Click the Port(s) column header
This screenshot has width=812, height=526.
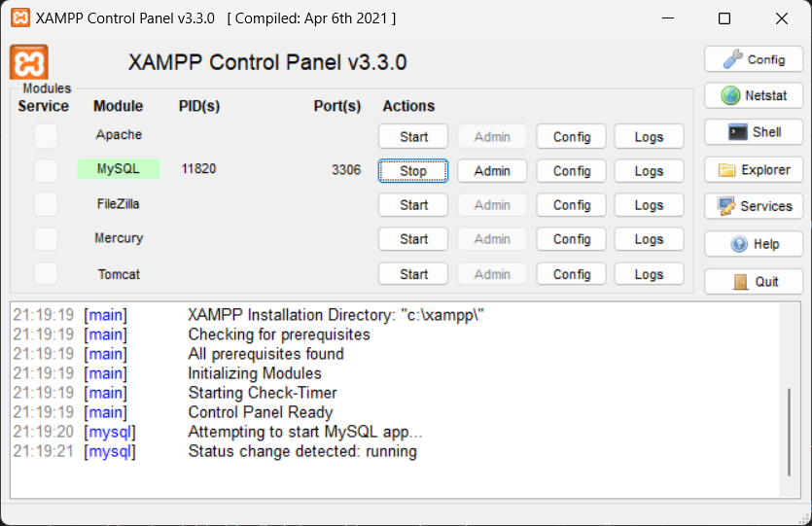point(337,106)
